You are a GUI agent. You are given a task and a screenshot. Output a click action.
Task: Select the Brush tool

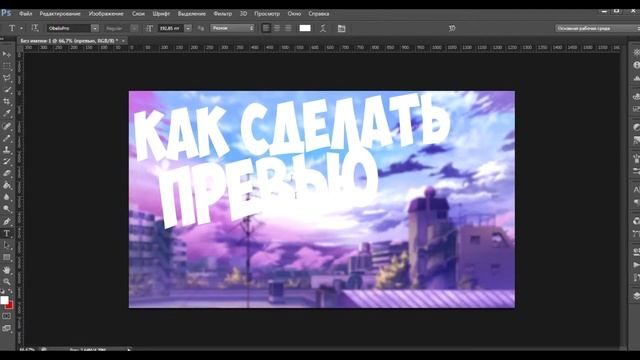pyautogui.click(x=7, y=138)
